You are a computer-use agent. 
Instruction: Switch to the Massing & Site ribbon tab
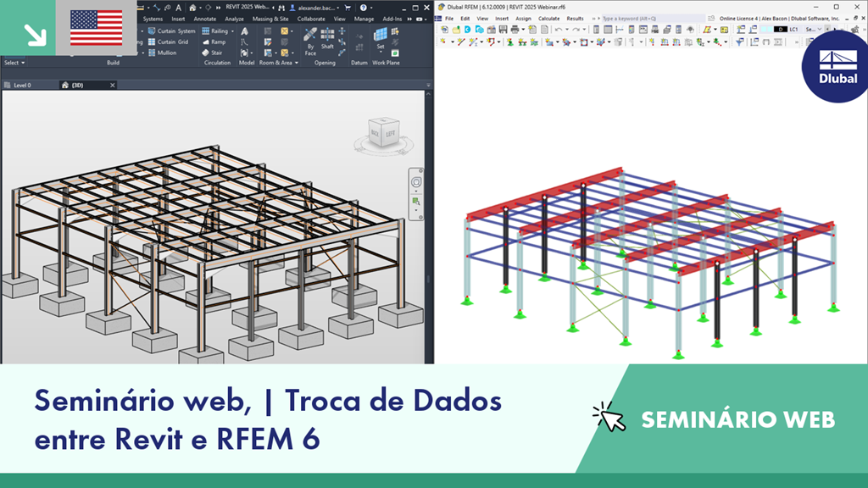click(x=270, y=19)
